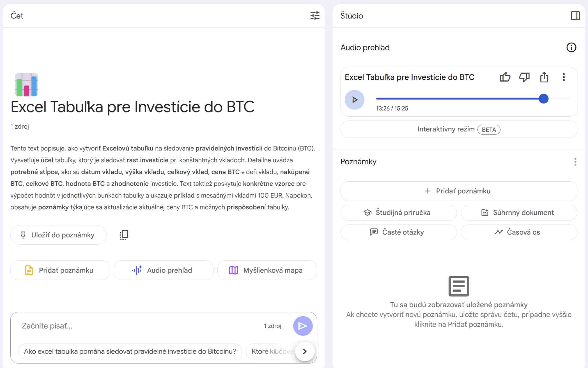Viewport: 588px width, 368px height.
Task: Open chat configuration settings icon
Action: pyautogui.click(x=315, y=16)
